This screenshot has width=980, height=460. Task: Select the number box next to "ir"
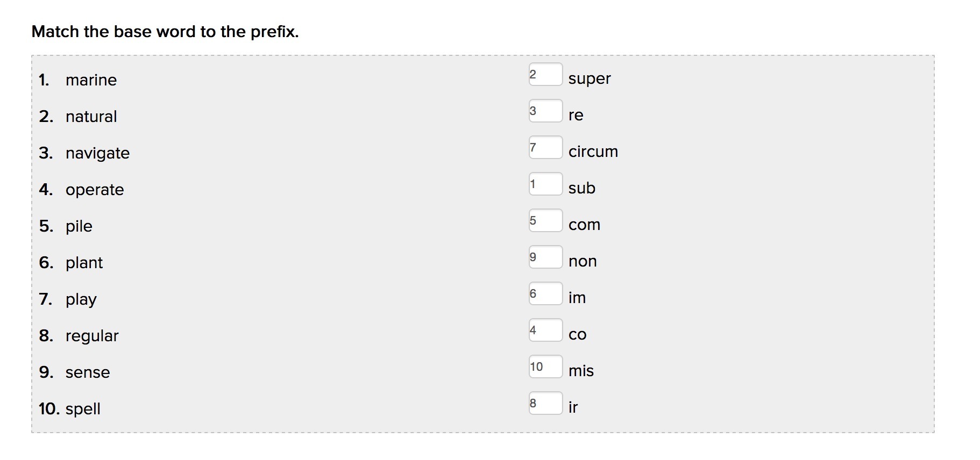(x=545, y=404)
